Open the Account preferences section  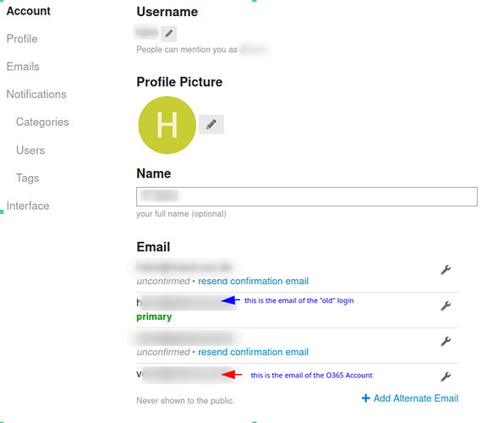[28, 11]
